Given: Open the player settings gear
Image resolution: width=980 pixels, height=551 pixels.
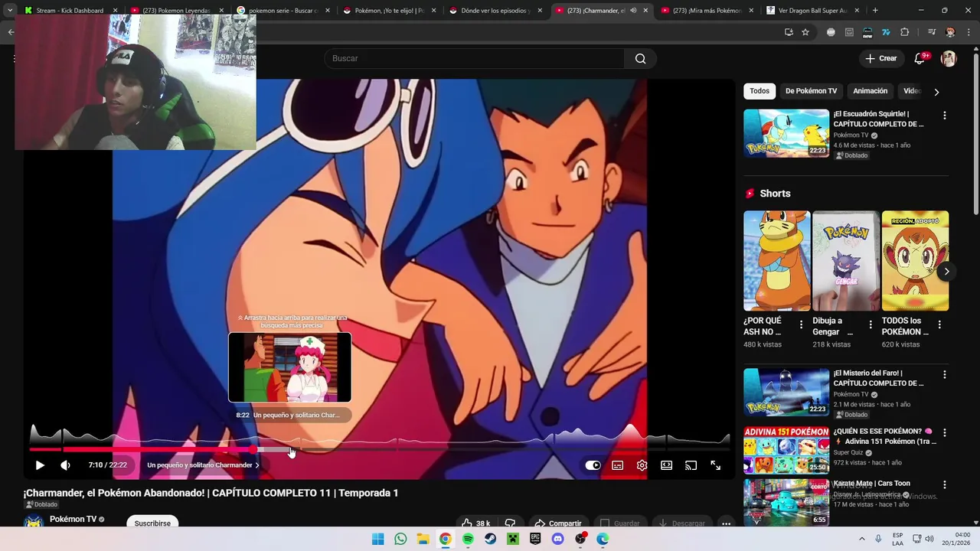Looking at the screenshot, I should (x=642, y=465).
